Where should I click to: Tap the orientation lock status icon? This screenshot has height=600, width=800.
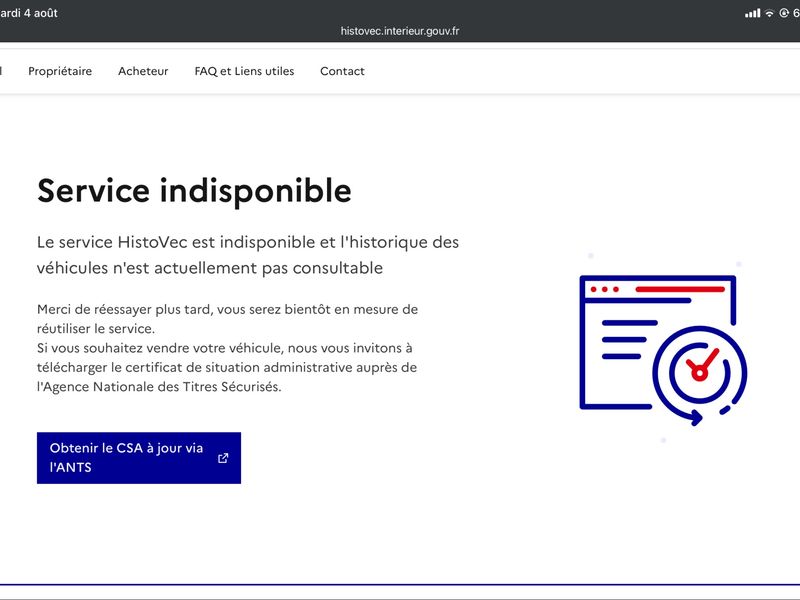[x=784, y=13]
